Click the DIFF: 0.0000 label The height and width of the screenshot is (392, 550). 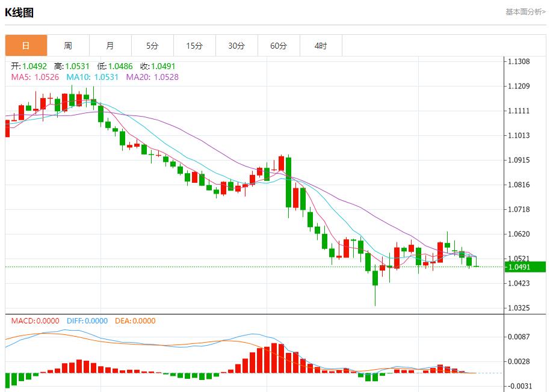coord(87,321)
